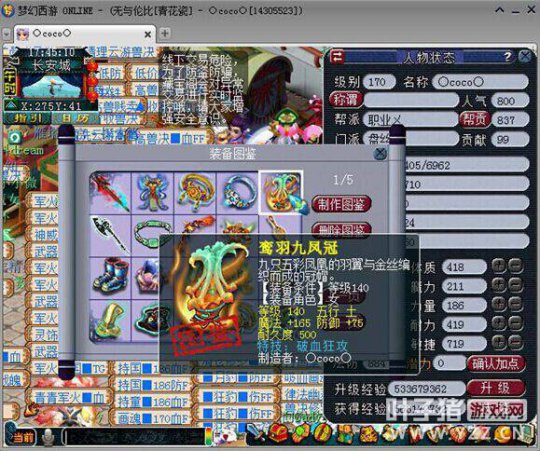Decrease 敏捷 with the minus button

click(x=516, y=343)
